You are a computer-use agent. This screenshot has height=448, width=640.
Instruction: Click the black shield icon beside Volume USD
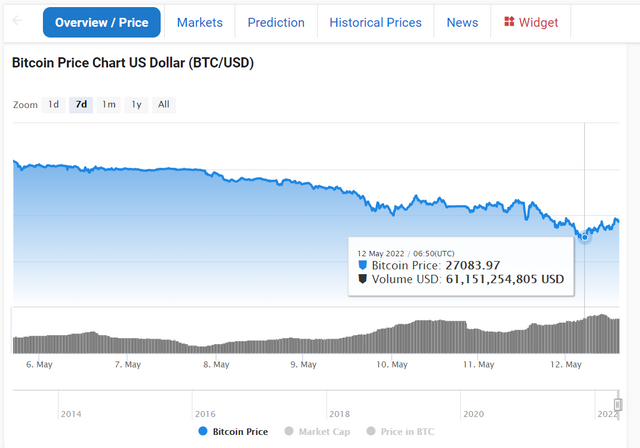(x=362, y=279)
